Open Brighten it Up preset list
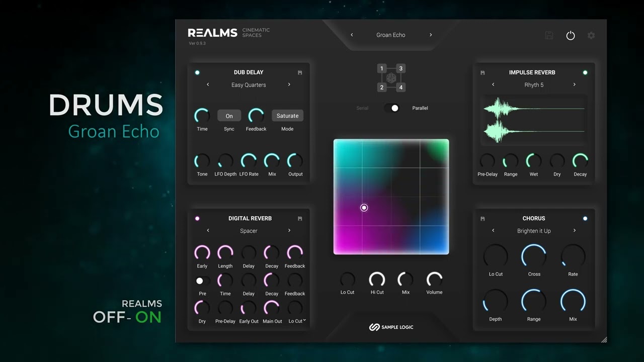 534,231
